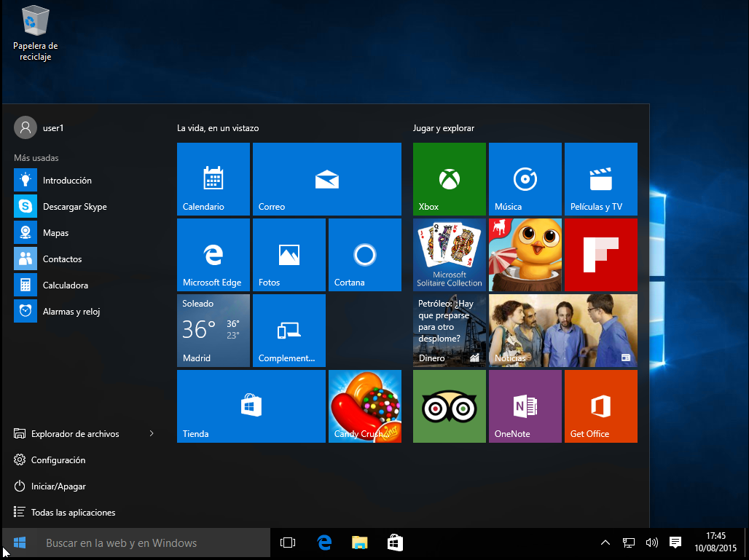The height and width of the screenshot is (560, 749).
Task: Open the Flipboard red tile
Action: (600, 254)
